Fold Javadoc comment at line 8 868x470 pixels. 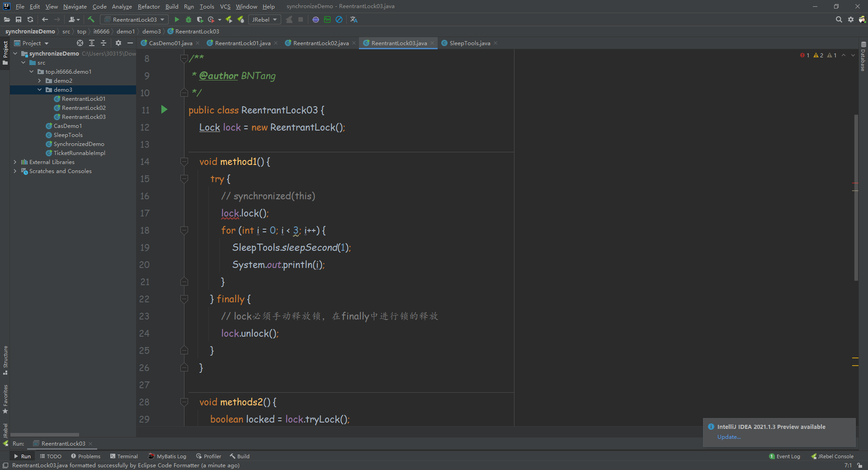coord(184,58)
